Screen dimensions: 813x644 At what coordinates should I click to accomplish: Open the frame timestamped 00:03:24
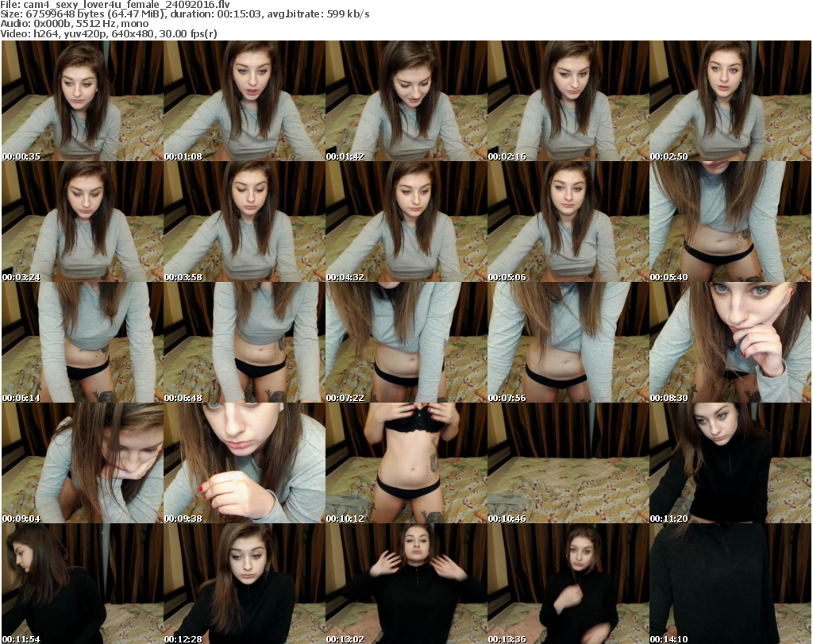pos(82,222)
